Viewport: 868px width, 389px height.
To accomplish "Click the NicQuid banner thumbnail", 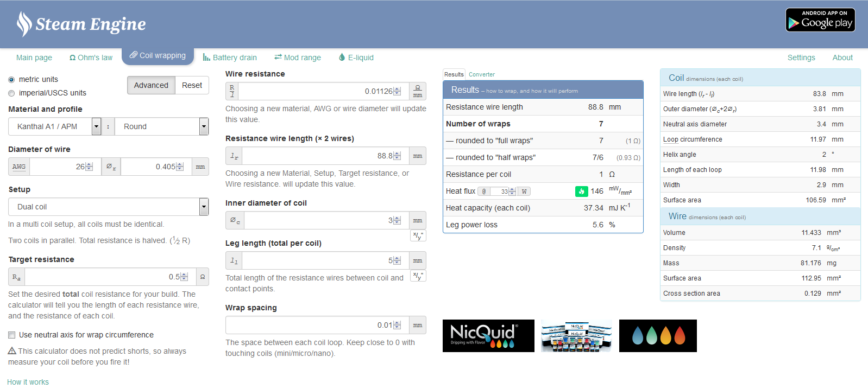I will coord(488,336).
